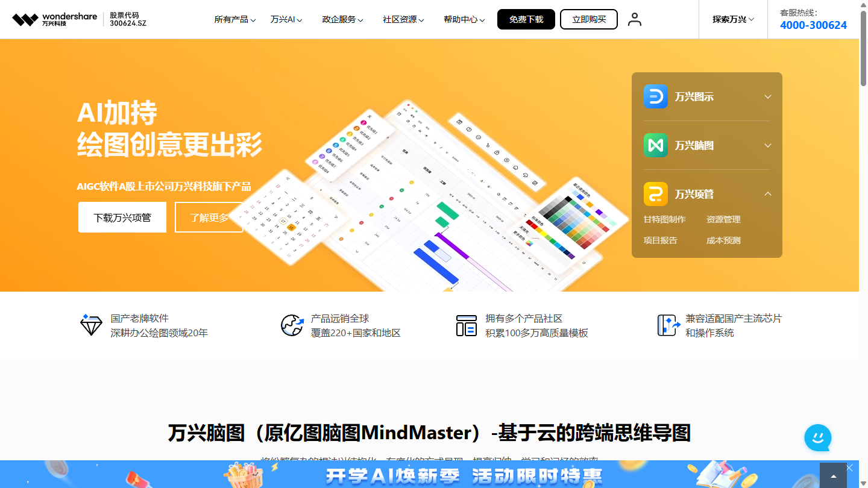Click the 立即购买 button
This screenshot has width=868, height=488.
[589, 19]
